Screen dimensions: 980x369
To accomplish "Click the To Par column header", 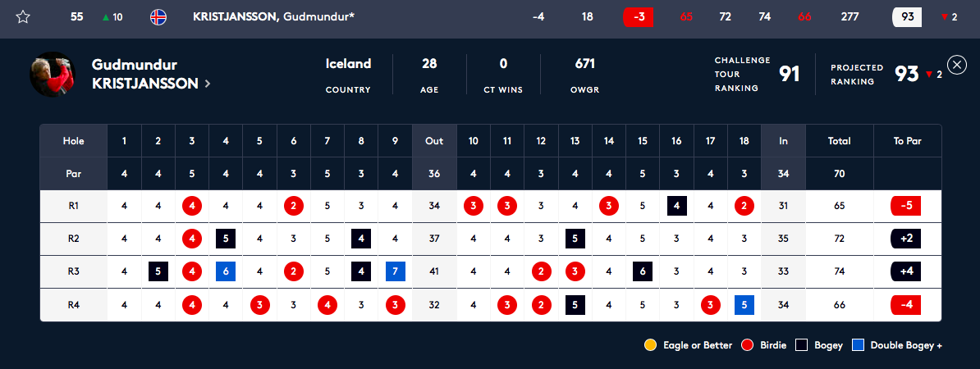I will (908, 141).
